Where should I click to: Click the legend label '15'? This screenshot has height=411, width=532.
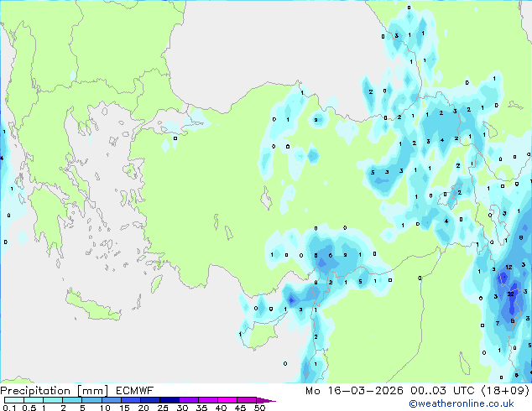click(x=124, y=408)
